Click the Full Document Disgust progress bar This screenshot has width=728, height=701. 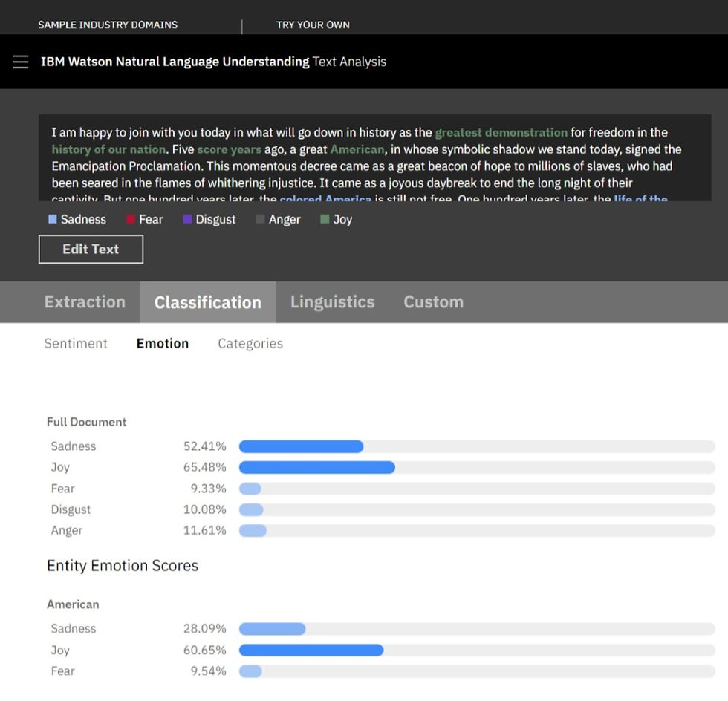(x=477, y=509)
